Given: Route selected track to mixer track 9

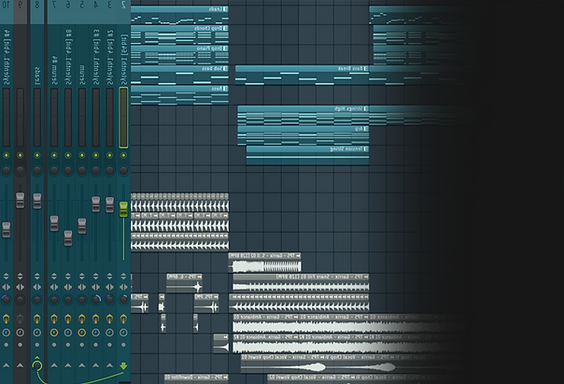Looking at the screenshot, I should (x=20, y=365).
